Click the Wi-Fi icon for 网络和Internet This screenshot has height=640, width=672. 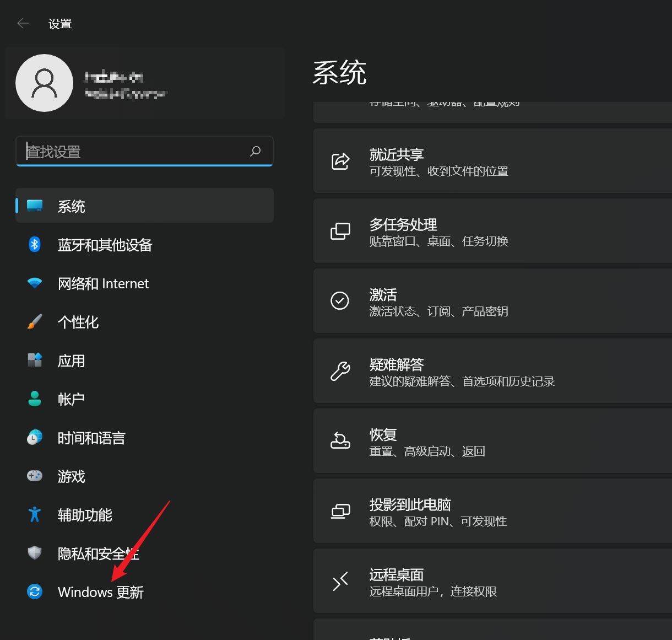coord(34,283)
